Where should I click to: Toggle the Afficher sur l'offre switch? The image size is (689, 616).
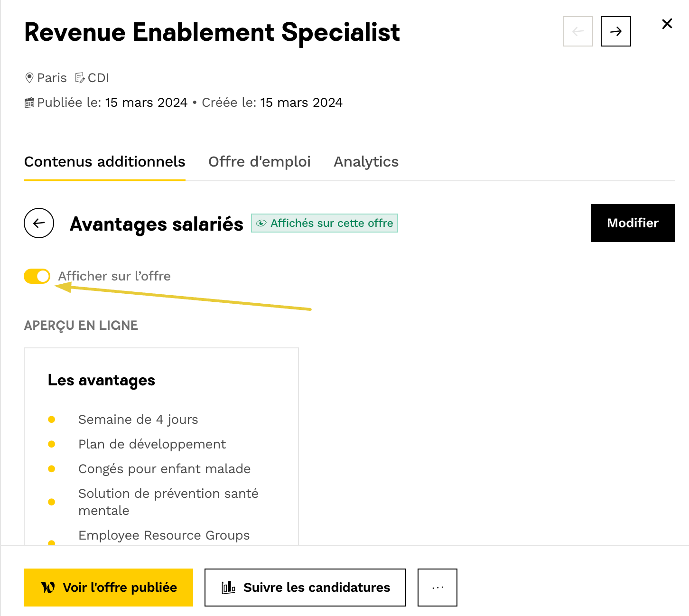click(x=37, y=276)
